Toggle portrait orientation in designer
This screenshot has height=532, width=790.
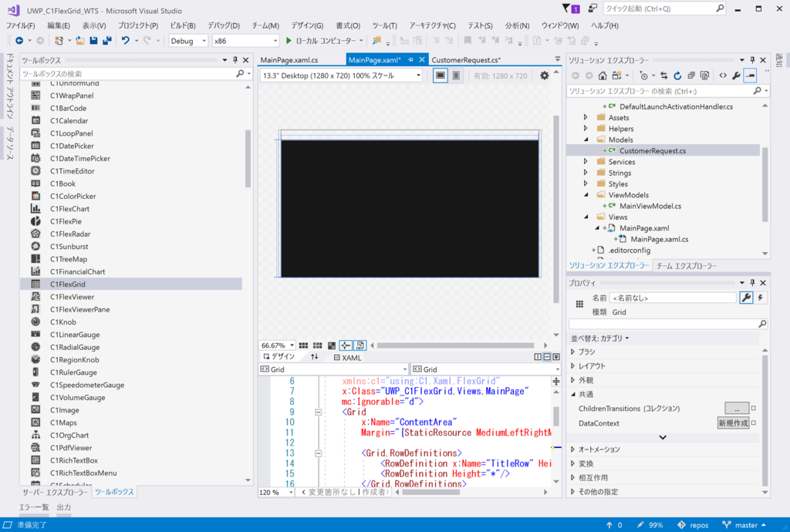456,76
